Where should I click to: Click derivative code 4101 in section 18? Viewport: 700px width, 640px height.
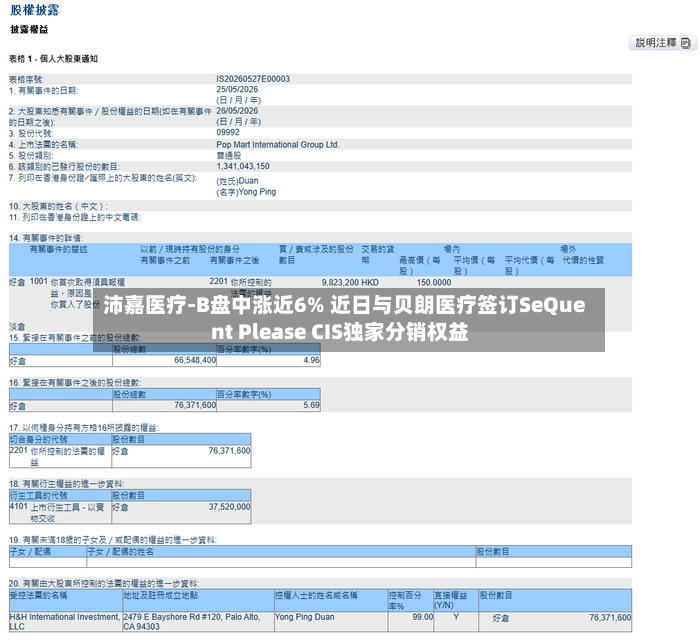pos(19,507)
